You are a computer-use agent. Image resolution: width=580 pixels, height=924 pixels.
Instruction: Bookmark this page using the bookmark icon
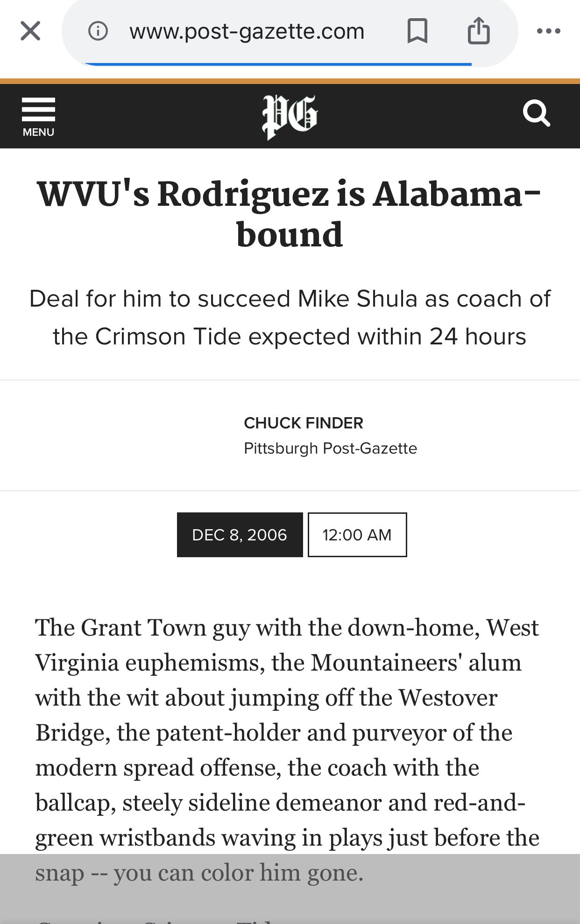tap(417, 31)
